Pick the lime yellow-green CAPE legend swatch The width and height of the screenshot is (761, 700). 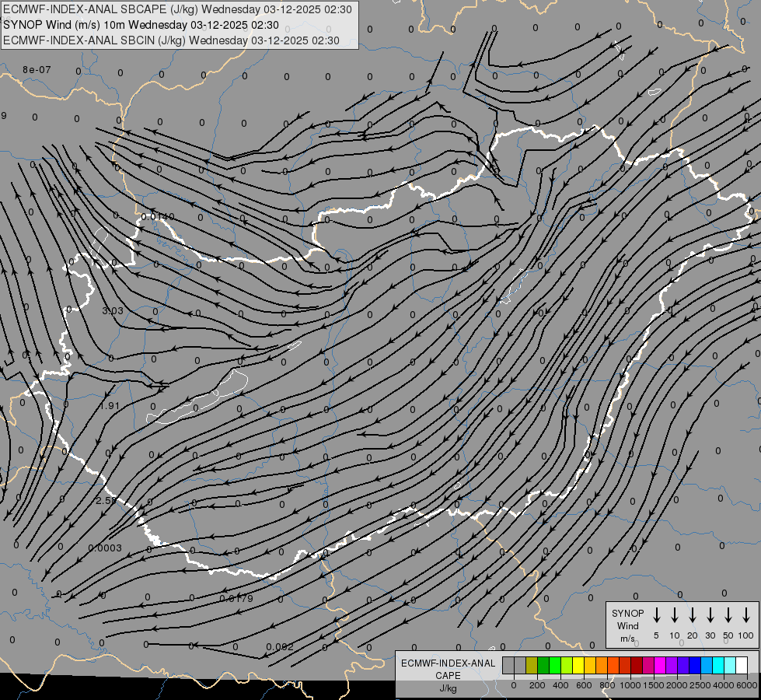coord(567,665)
